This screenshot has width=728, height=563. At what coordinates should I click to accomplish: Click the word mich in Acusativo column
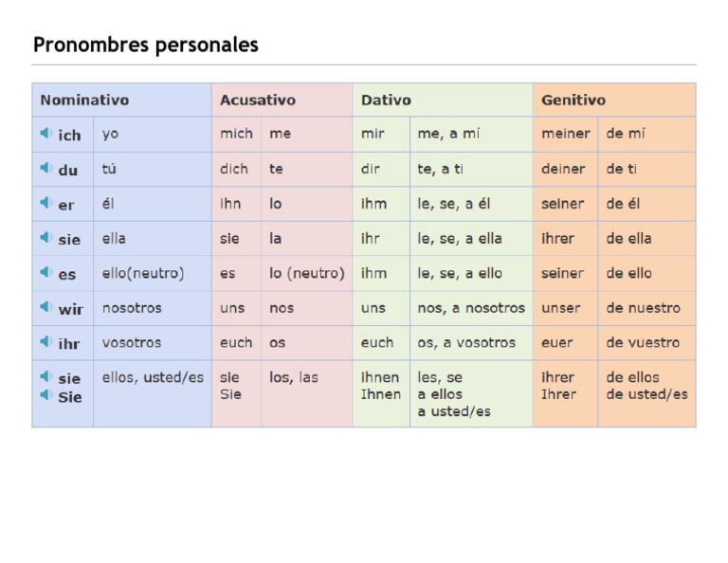pyautogui.click(x=236, y=134)
